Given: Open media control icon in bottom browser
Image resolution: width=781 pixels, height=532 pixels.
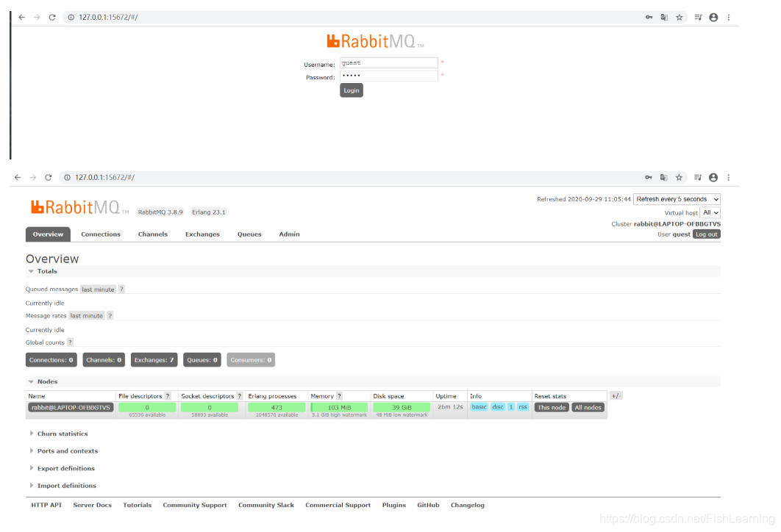Looking at the screenshot, I should click(x=699, y=178).
